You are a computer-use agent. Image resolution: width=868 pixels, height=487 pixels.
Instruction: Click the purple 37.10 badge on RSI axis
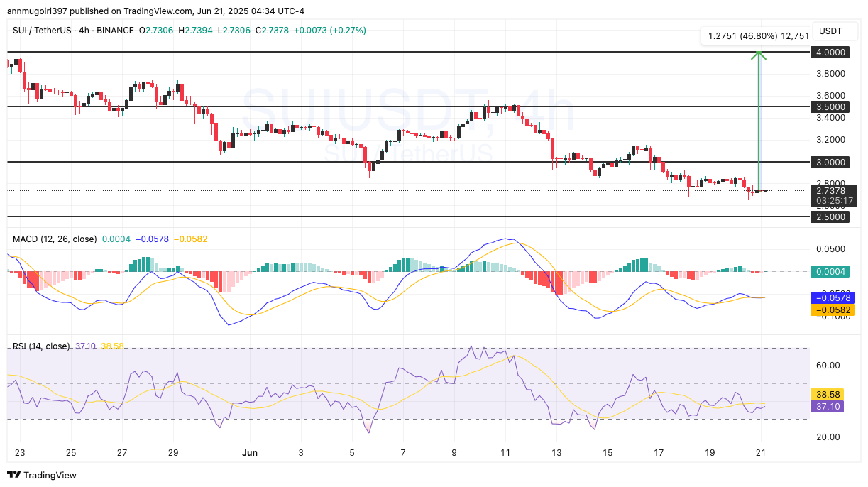coord(827,406)
